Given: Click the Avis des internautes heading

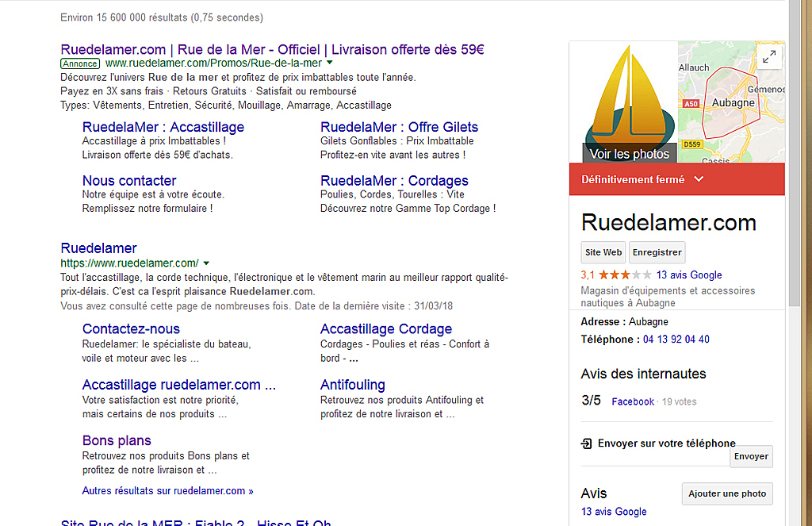Looking at the screenshot, I should [x=643, y=374].
